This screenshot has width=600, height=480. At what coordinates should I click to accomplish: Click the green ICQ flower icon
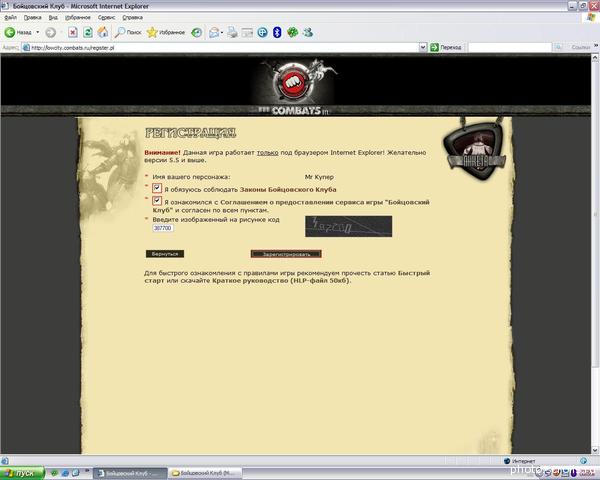coord(292,33)
